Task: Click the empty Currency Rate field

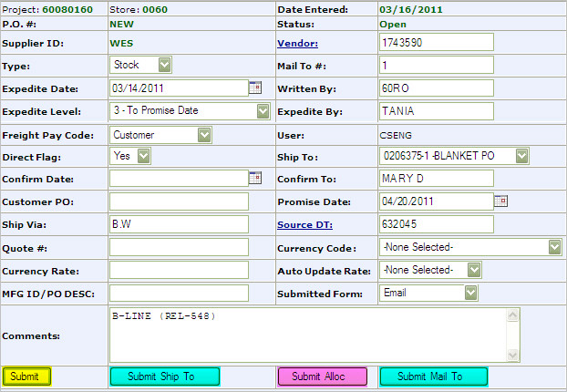Action: tap(179, 270)
